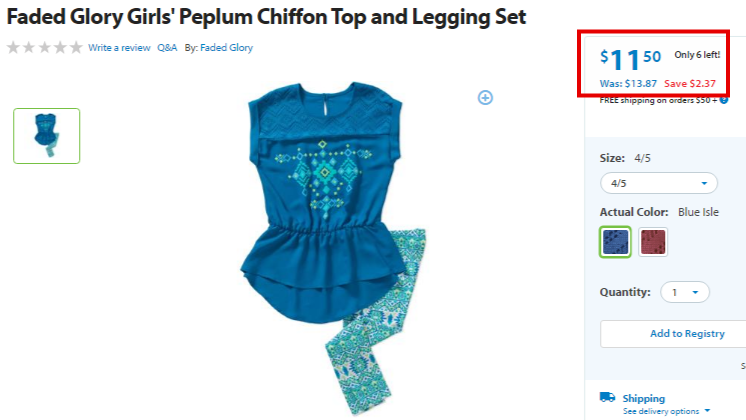Expand See delivery options
746x420 pixels.
pyautogui.click(x=666, y=411)
